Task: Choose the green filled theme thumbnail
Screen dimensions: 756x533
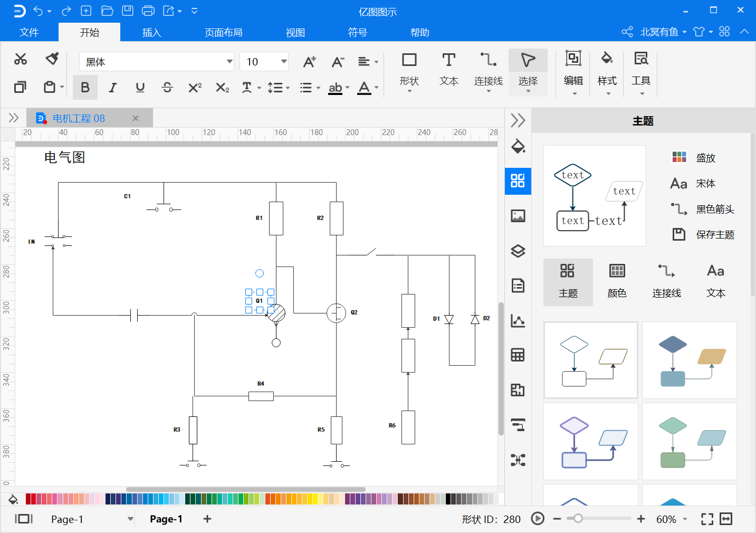Action: point(690,442)
